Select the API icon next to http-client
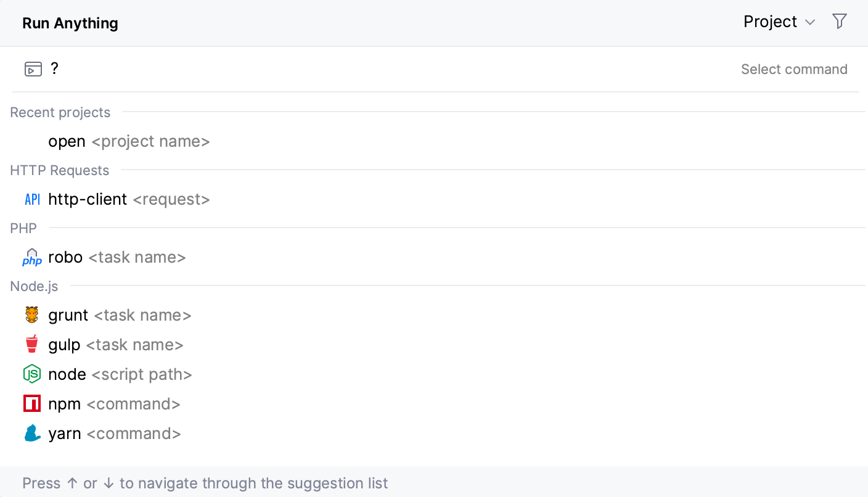 [31, 199]
